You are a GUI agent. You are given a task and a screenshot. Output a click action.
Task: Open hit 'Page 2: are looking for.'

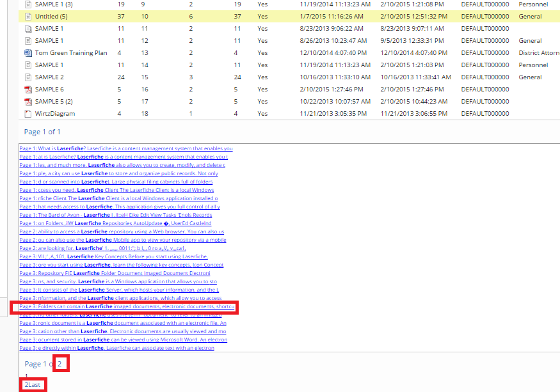coord(103,248)
